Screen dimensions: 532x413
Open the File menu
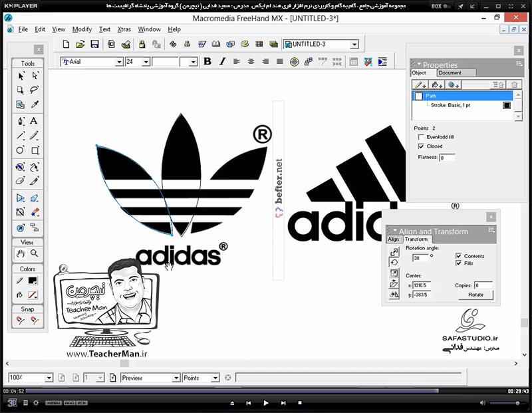[x=23, y=29]
